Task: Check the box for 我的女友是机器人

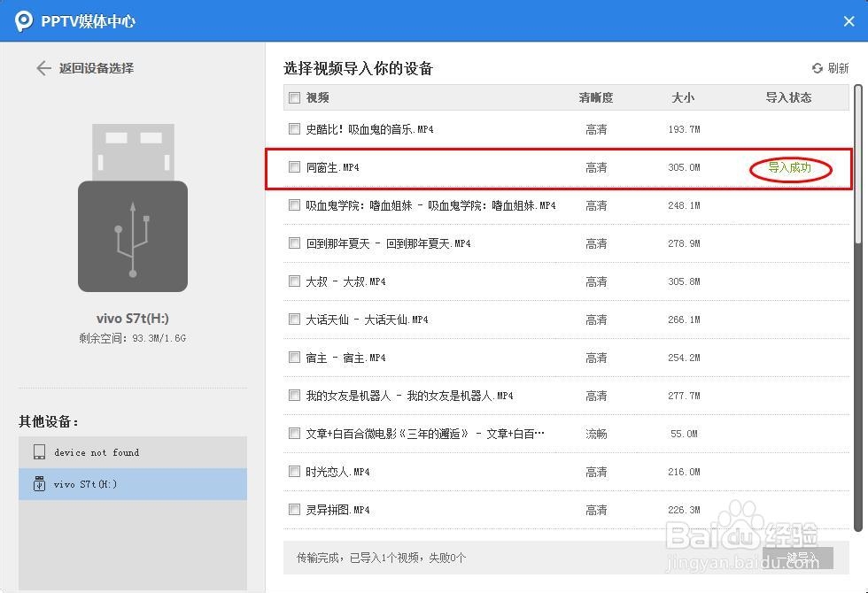Action: [x=294, y=395]
